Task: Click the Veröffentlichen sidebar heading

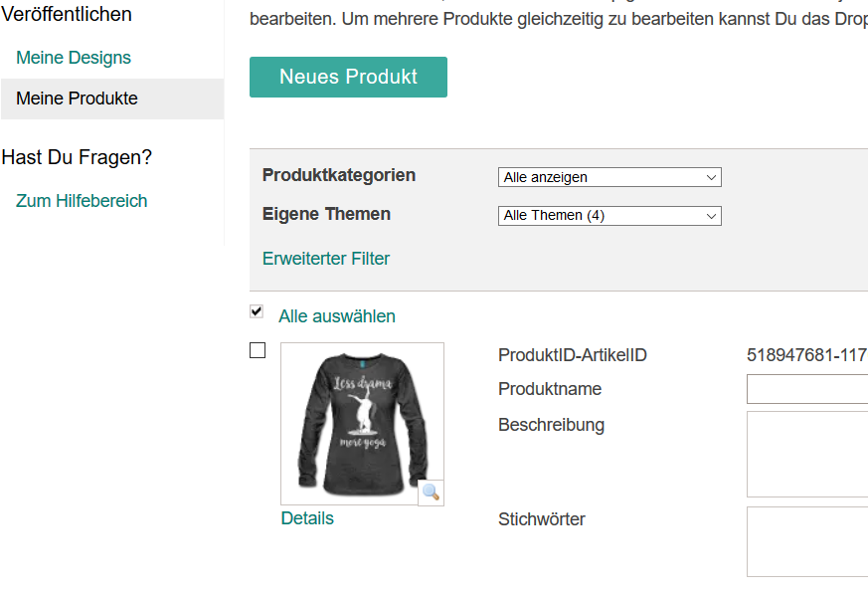Action: pyautogui.click(x=67, y=15)
